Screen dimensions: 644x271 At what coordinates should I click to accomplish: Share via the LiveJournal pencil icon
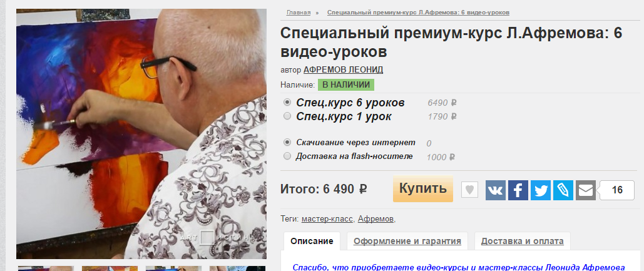point(563,190)
